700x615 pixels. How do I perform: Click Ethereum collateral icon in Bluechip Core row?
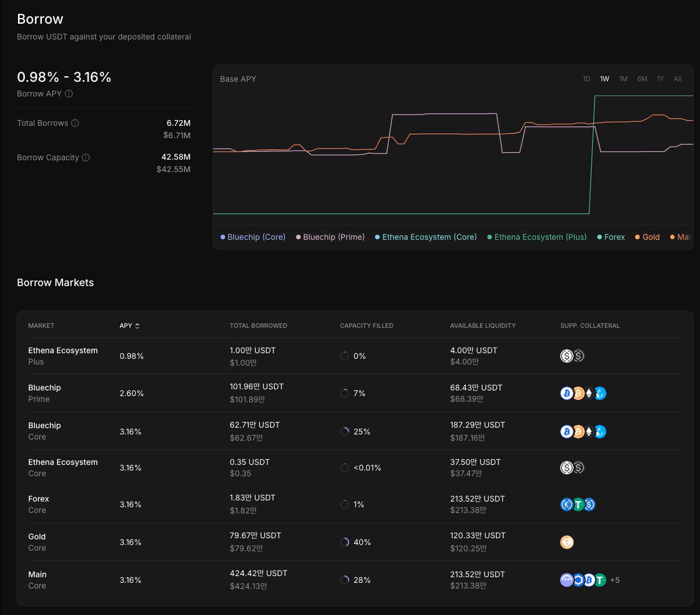click(589, 432)
